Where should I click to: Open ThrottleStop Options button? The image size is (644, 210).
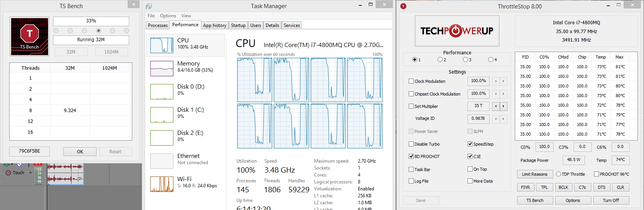[573, 200]
